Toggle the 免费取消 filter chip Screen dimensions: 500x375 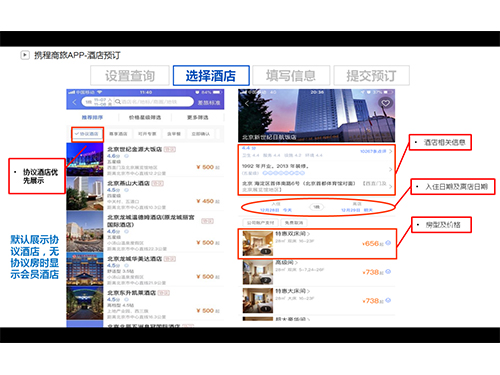294,222
